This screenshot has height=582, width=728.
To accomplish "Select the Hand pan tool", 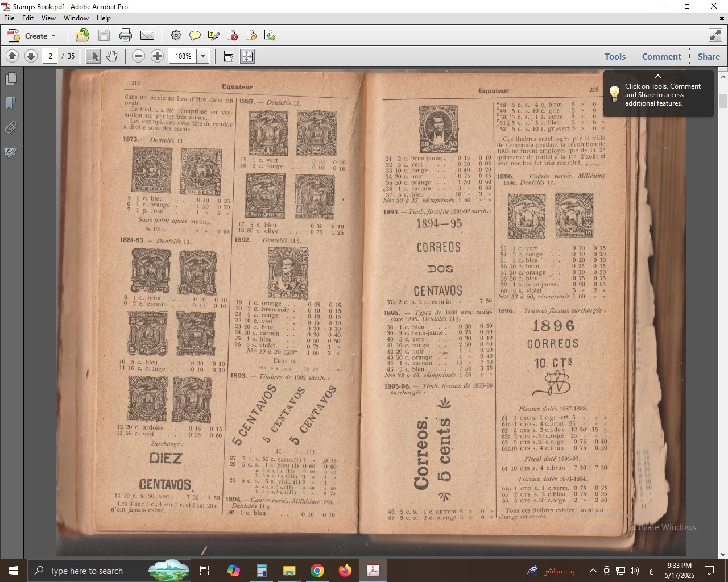I will tap(112, 56).
